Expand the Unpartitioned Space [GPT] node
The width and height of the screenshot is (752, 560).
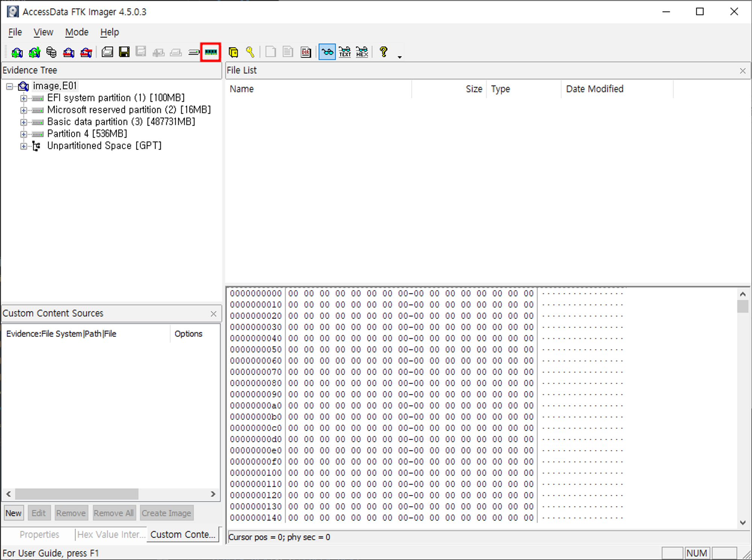click(x=24, y=146)
